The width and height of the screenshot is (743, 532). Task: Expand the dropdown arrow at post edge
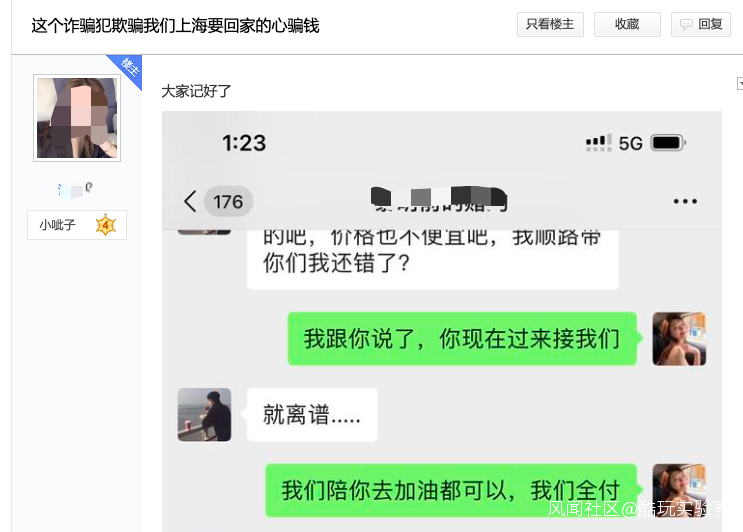740,84
